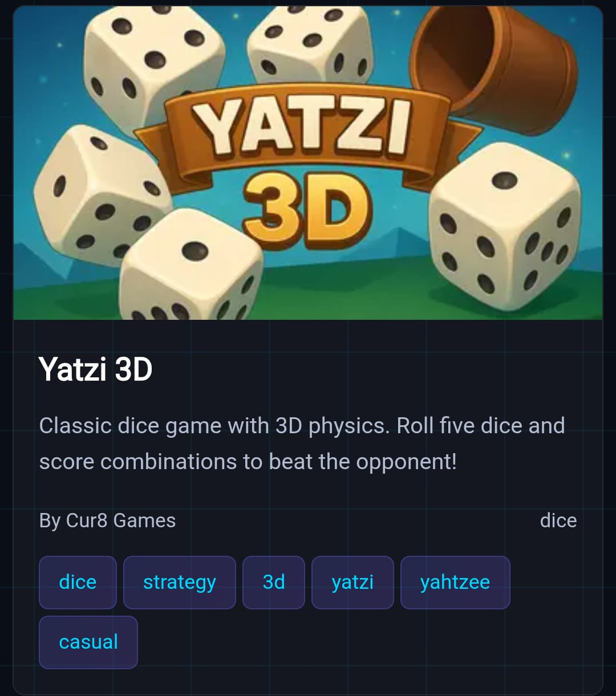Choose the 3d tag chip
Screen dimensions: 616x696
[x=274, y=583]
